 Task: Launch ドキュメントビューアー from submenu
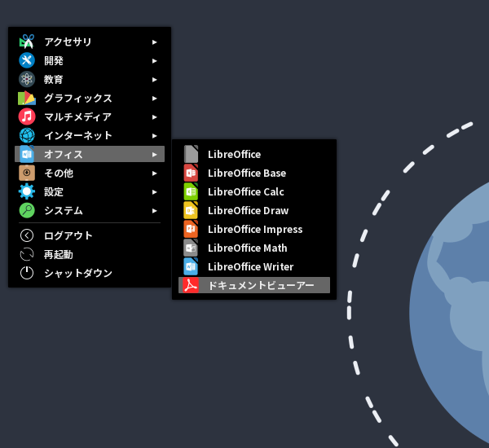tap(254, 285)
